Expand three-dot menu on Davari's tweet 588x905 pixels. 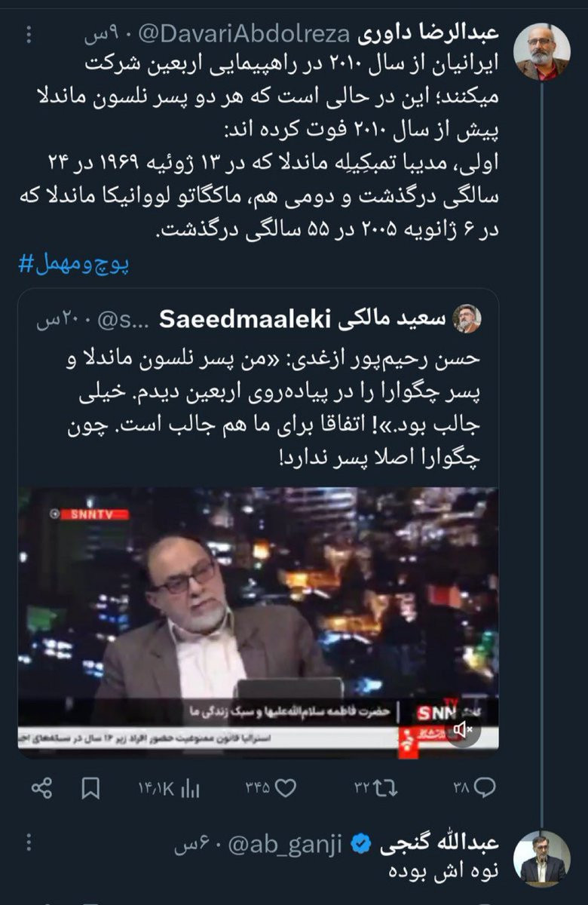tap(29, 35)
